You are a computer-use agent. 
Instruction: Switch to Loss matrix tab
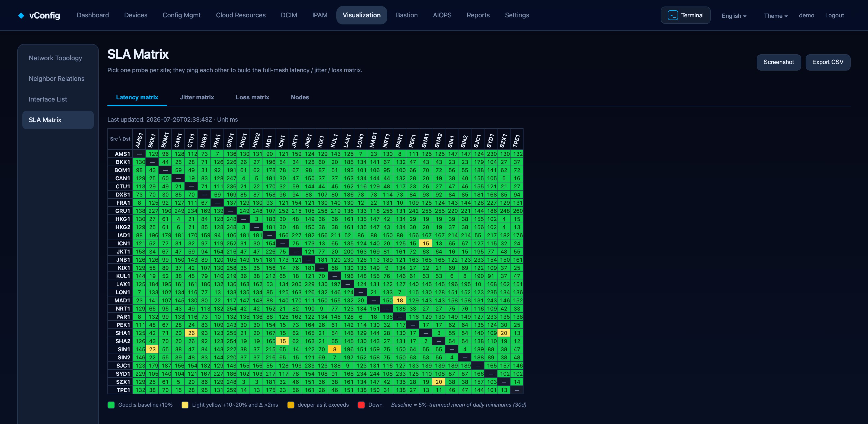click(252, 97)
